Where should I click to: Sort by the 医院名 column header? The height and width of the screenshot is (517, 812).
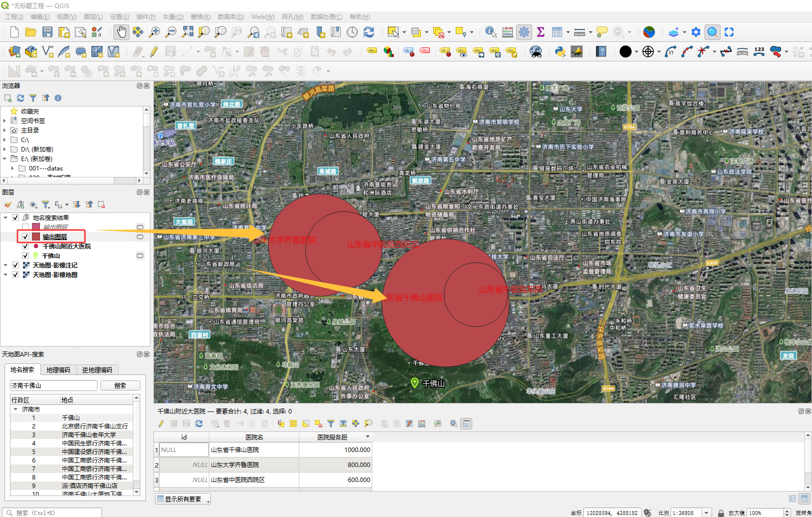point(254,436)
